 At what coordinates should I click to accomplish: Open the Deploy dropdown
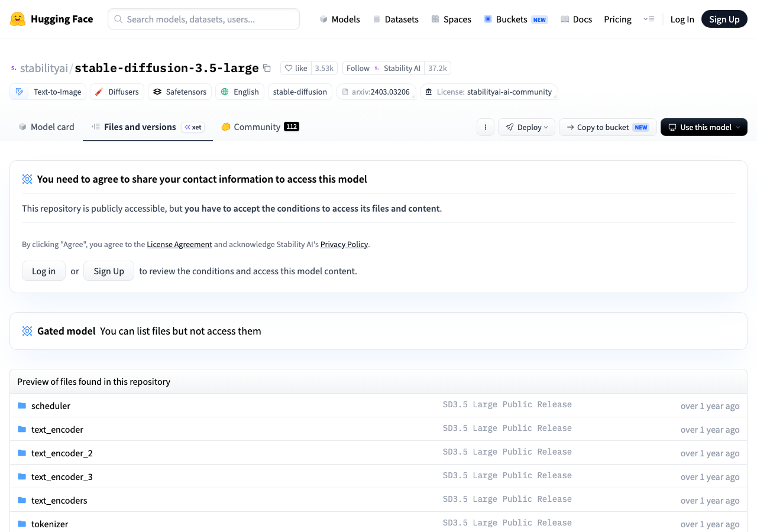[526, 127]
